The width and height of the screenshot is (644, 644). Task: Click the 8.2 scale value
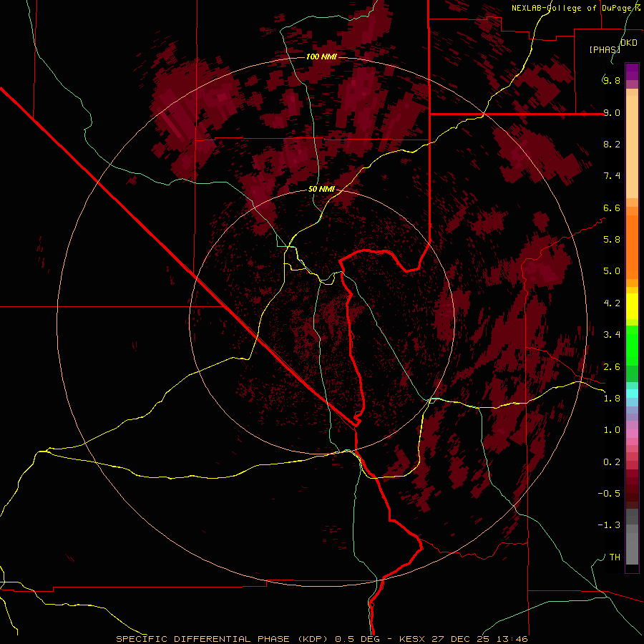(612, 144)
